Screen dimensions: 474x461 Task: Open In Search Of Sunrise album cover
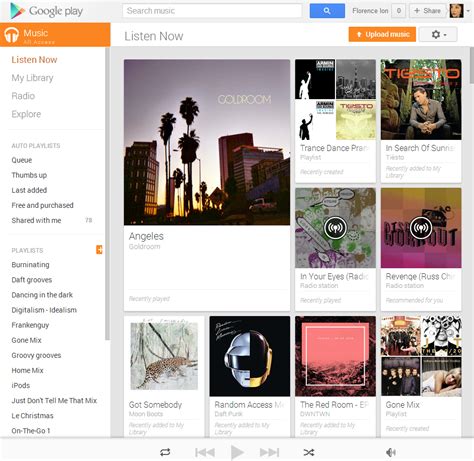421,99
